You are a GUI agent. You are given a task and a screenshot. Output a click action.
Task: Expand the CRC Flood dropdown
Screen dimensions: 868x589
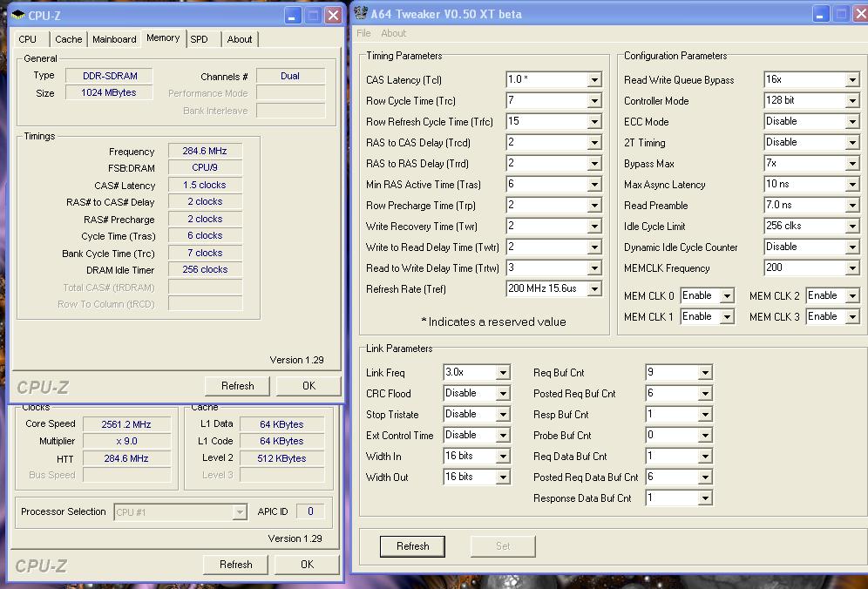point(503,394)
